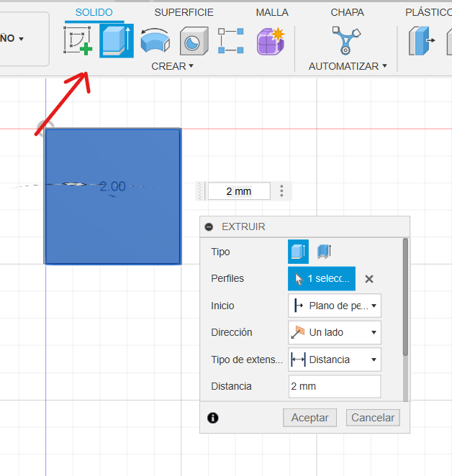452x476 pixels.
Task: Switch to the CHAPA tab
Action: 348,12
